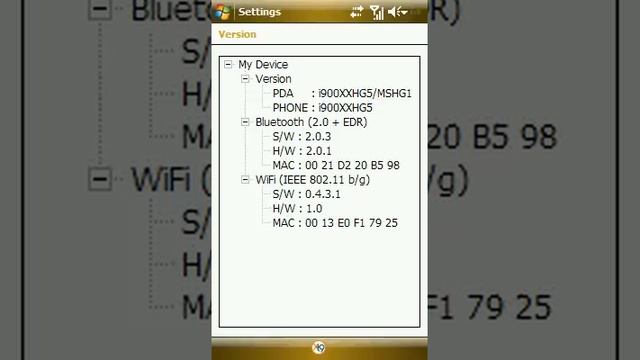640x360 pixels.
Task: Select the Bluetooth (2.0 + EDR) label
Action: coord(311,122)
